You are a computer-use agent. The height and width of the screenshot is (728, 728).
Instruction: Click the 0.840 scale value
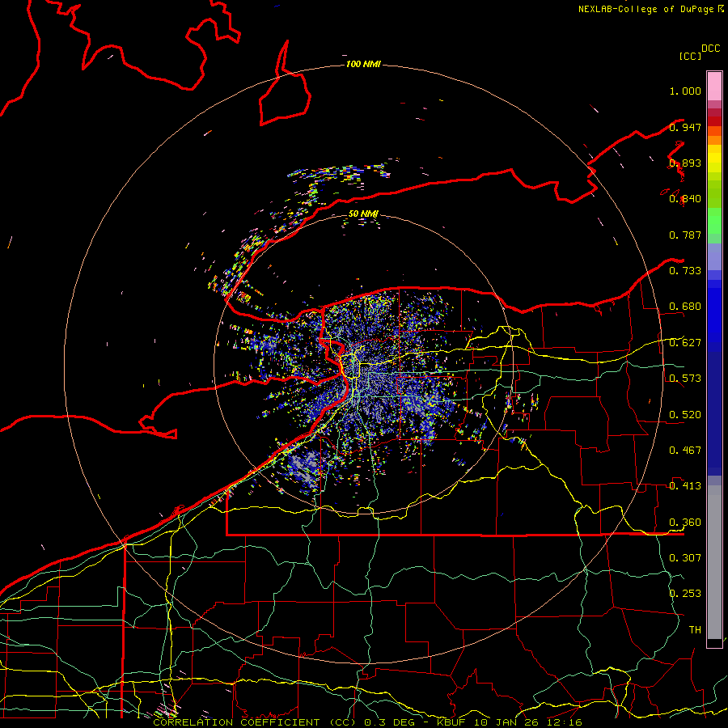point(685,199)
